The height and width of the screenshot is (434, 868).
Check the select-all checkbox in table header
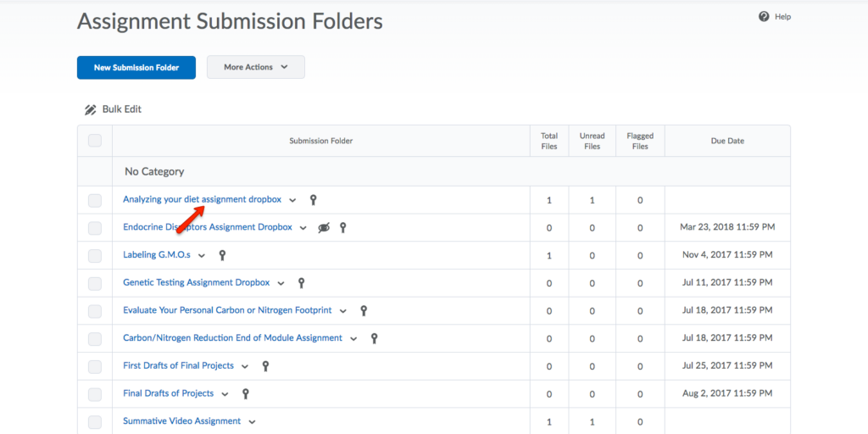pos(95,141)
